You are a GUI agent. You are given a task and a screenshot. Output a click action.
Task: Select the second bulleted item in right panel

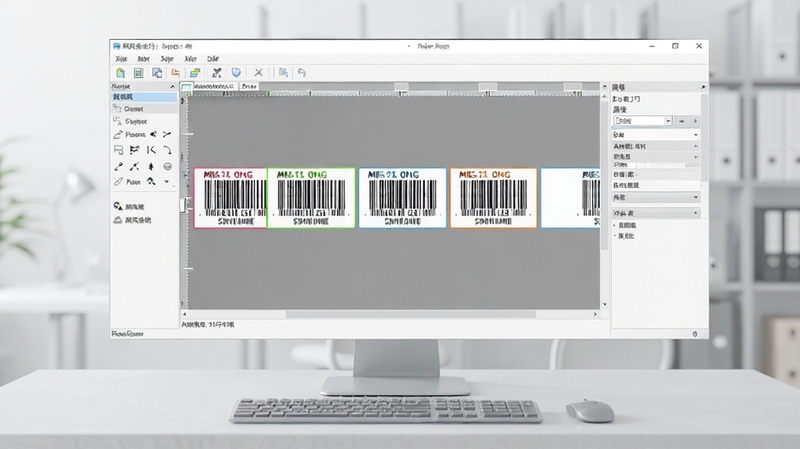click(626, 236)
